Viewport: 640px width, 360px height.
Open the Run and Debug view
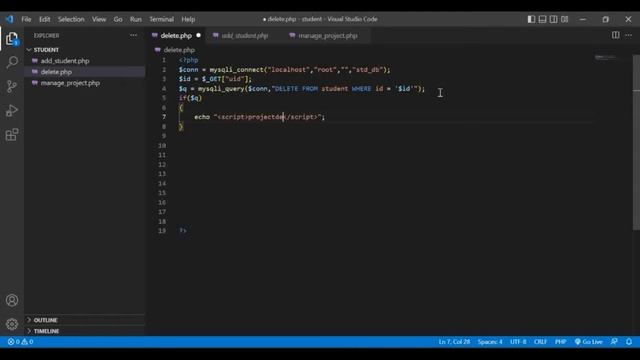tap(12, 111)
